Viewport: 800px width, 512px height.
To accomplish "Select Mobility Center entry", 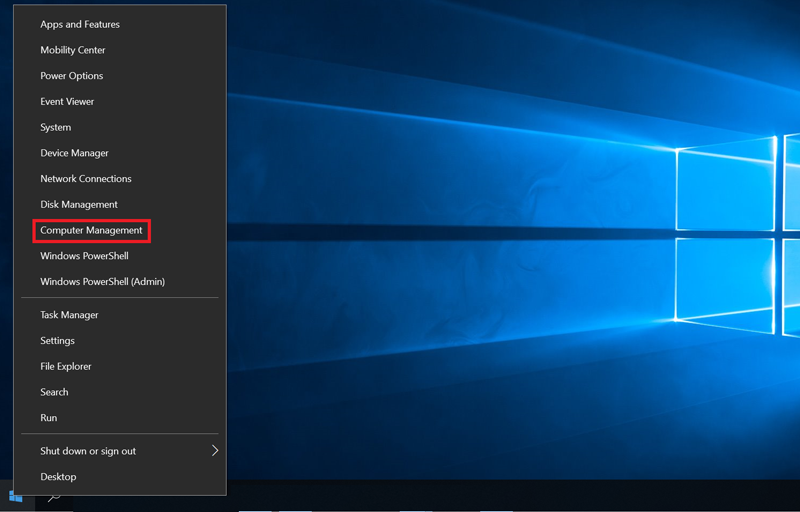I will click(120, 50).
